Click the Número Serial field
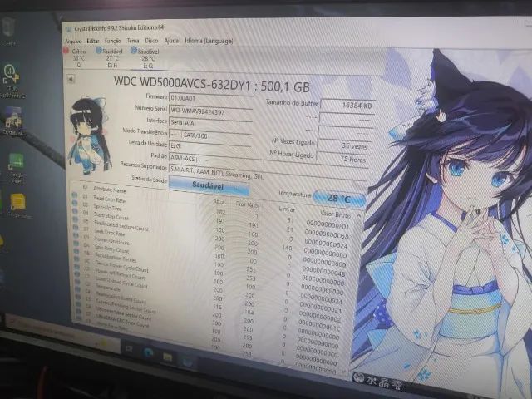 tap(210, 111)
